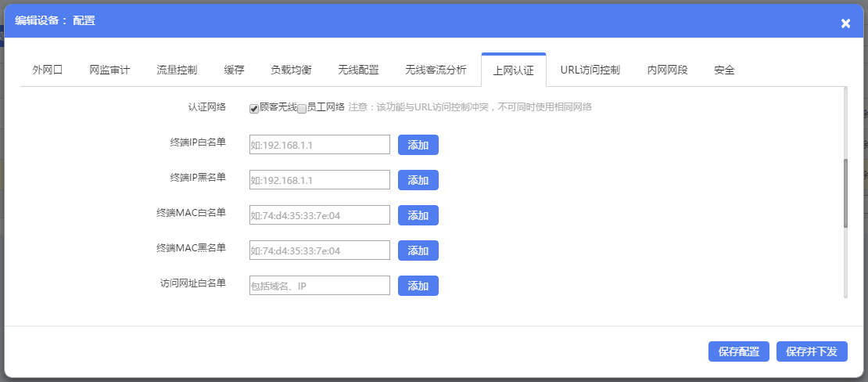This screenshot has height=382, width=868.
Task: Switch to the 无线配置 tab
Action: point(358,70)
